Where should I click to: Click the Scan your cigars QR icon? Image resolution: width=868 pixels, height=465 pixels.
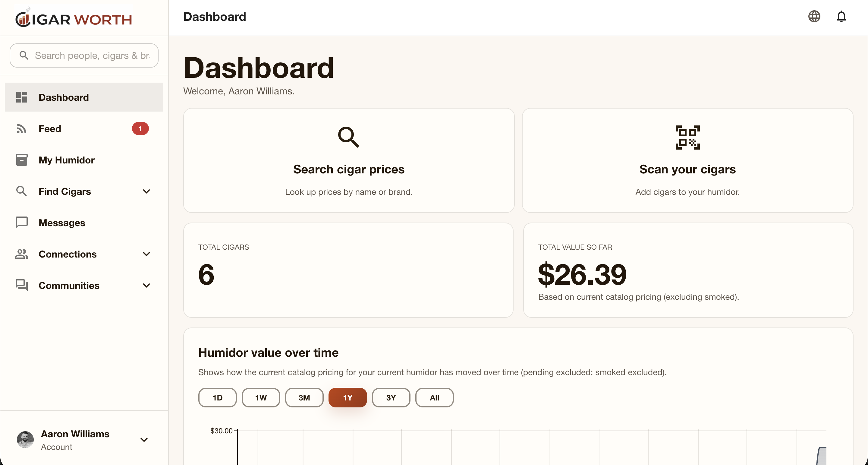(x=687, y=137)
